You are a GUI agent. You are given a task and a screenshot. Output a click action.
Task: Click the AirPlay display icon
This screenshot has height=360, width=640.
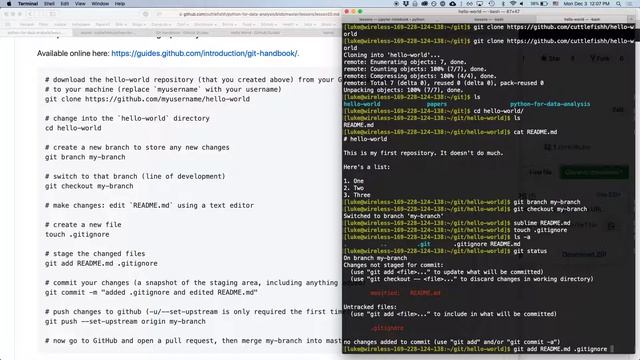click(x=480, y=4)
